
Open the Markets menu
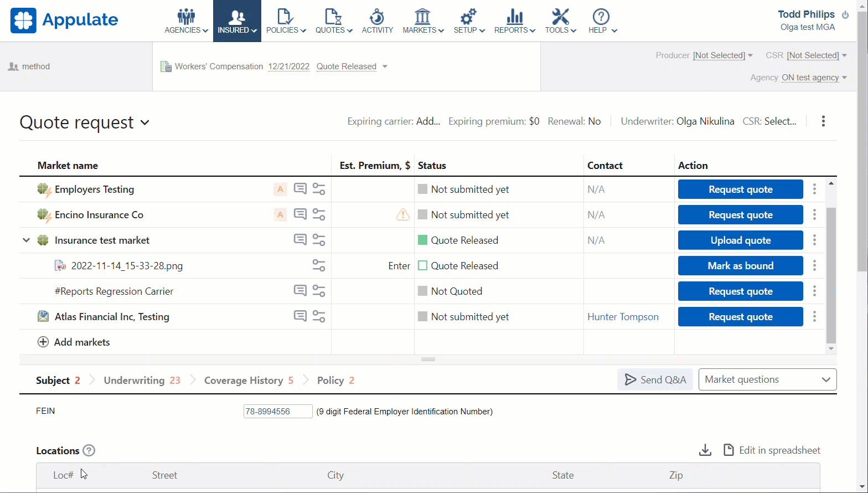pos(423,22)
